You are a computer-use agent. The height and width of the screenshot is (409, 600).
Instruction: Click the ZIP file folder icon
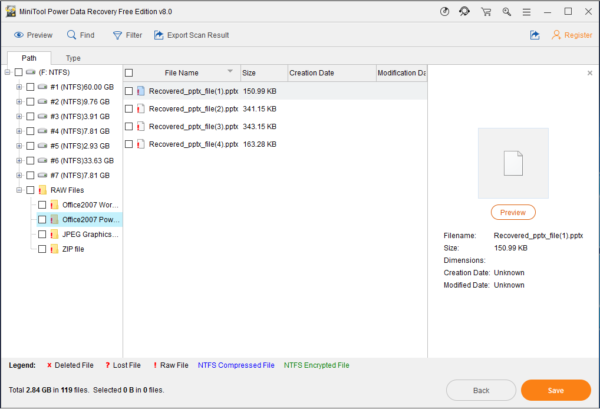[x=54, y=249]
